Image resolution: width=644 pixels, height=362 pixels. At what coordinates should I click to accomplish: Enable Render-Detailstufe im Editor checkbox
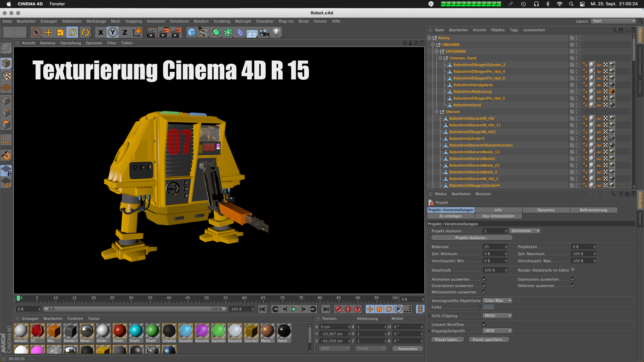coord(573,270)
